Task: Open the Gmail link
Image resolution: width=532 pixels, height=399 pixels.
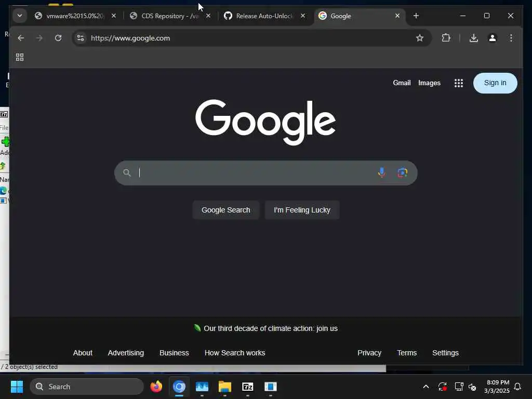Action: point(402,83)
